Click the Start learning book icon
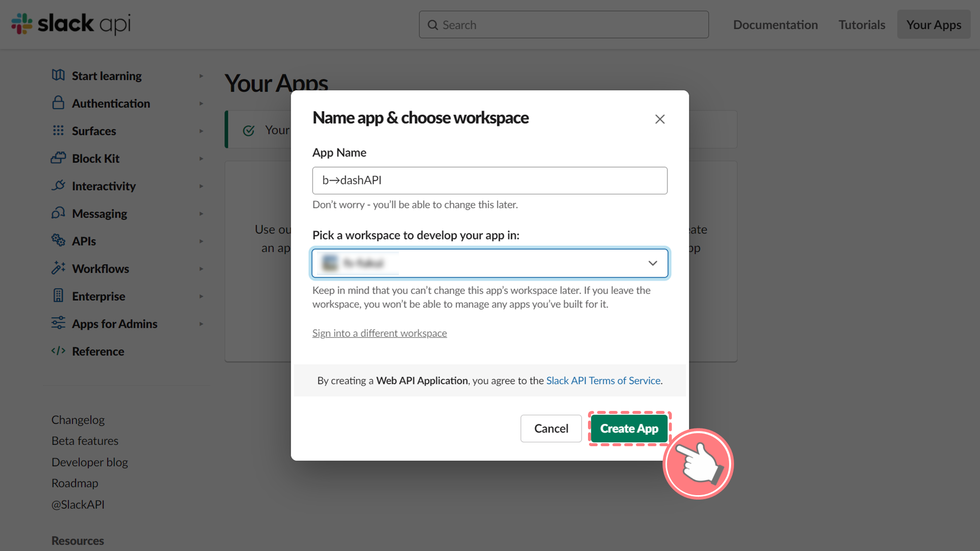 click(x=58, y=75)
